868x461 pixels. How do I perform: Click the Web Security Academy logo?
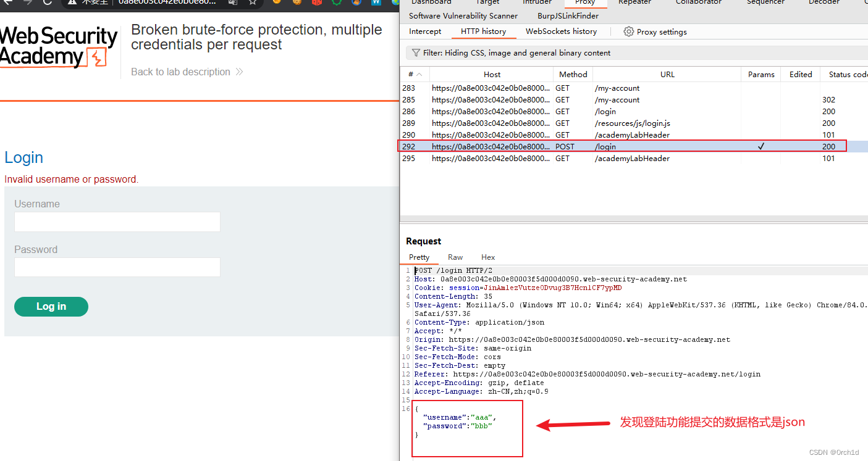pyautogui.click(x=59, y=46)
